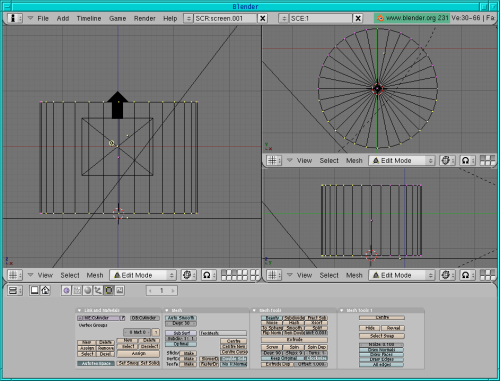Image resolution: width=500 pixels, height=381 pixels.
Task: Toggle Draw Normals option
Action: point(382,350)
